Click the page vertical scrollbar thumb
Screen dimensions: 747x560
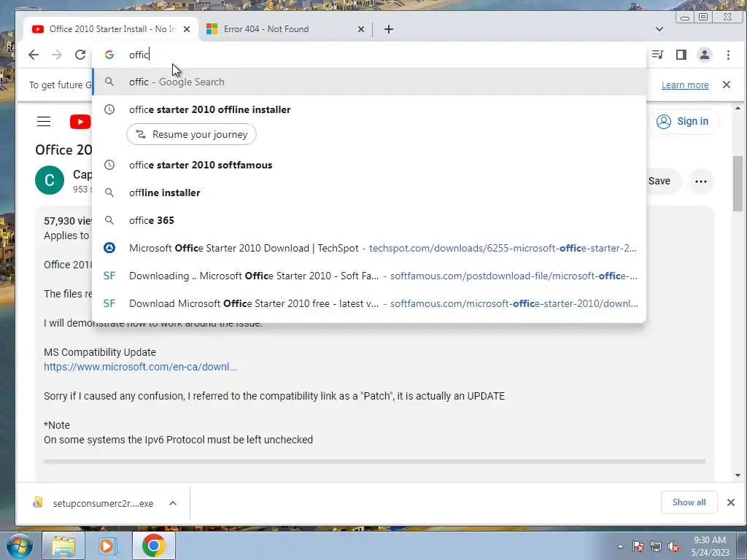(x=738, y=183)
